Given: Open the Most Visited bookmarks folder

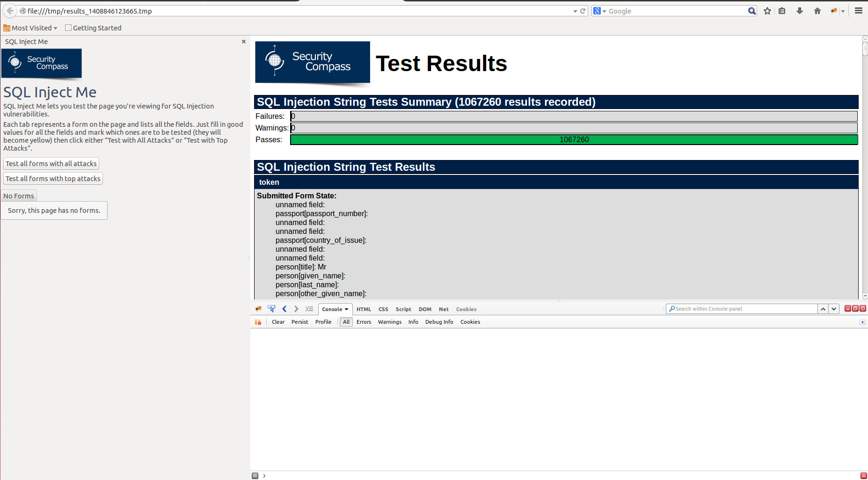Looking at the screenshot, I should click(x=30, y=28).
